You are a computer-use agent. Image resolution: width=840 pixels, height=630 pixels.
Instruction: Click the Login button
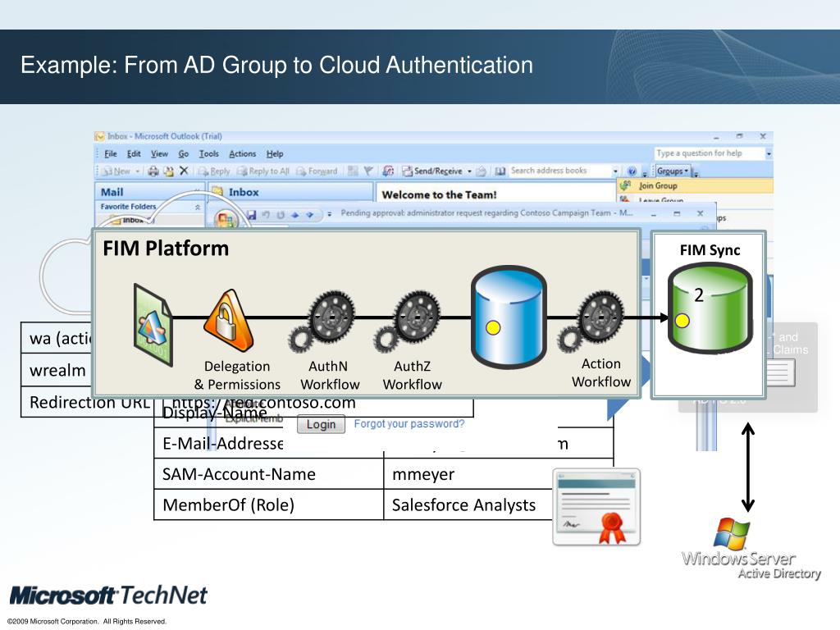321,424
